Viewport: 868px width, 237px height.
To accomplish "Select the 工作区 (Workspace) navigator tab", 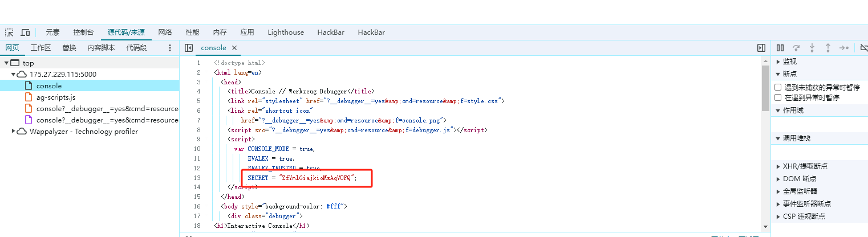I will coord(40,48).
